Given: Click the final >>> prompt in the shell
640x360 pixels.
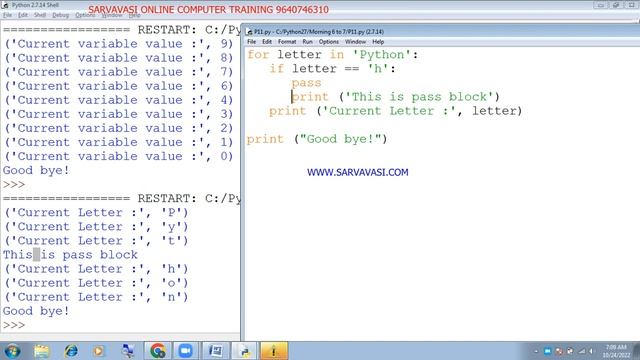Looking at the screenshot, I should pyautogui.click(x=14, y=325).
